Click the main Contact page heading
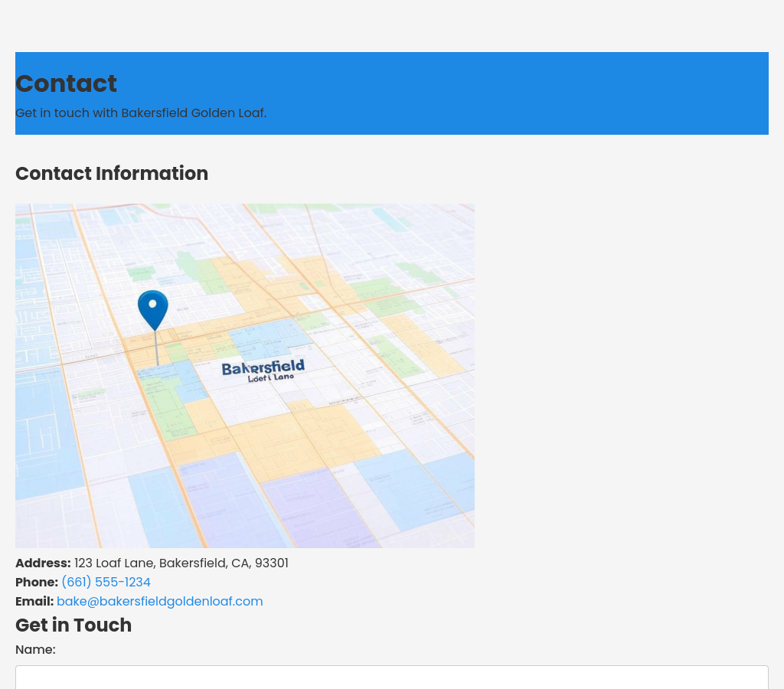784x689 pixels. (x=66, y=83)
